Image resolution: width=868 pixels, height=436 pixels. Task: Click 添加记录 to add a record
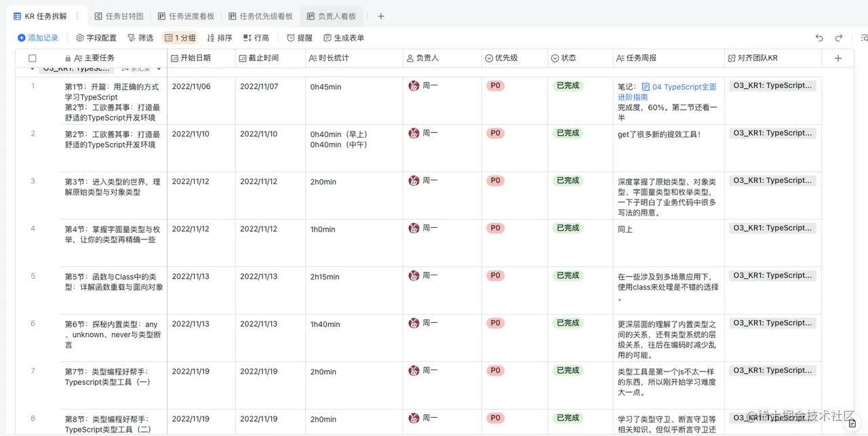tap(38, 37)
